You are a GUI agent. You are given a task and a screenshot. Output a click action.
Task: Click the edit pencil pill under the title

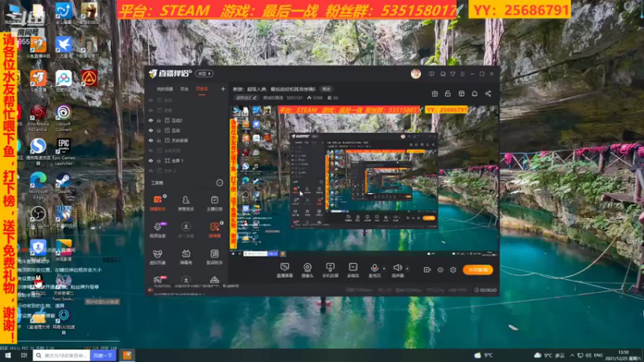point(246,97)
